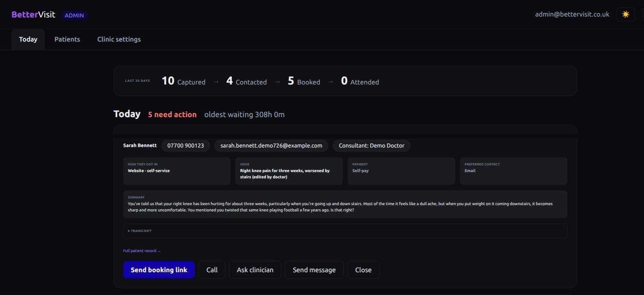Click the "5 need action" text
Image resolution: width=644 pixels, height=295 pixels.
click(x=172, y=114)
